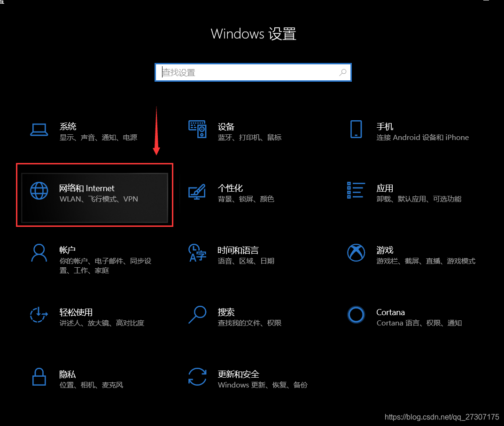
Task: Click the 应用 list icon
Action: tap(356, 190)
